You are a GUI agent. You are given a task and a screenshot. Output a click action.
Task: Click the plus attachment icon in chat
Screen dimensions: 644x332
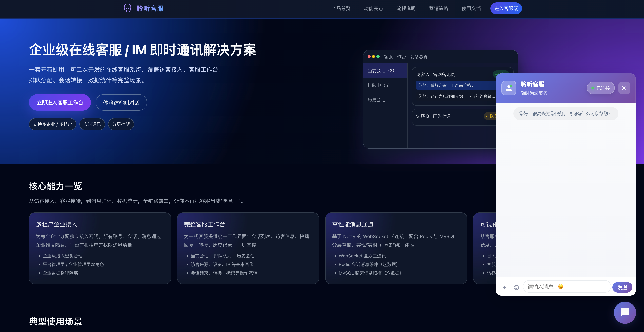tap(504, 287)
